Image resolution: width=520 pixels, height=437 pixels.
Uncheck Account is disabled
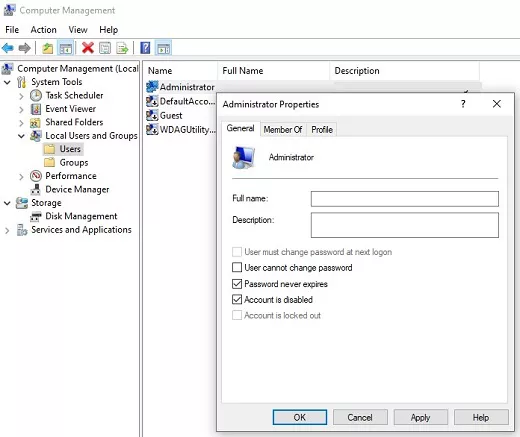pos(237,299)
